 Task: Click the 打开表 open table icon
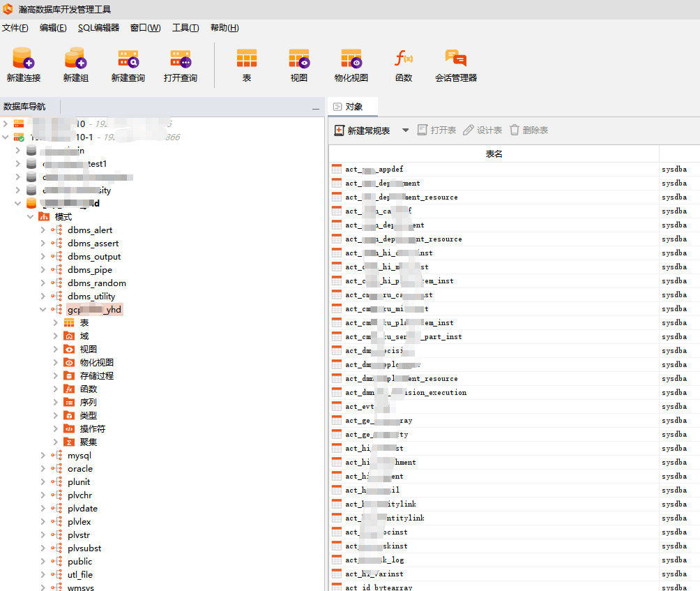pos(422,130)
